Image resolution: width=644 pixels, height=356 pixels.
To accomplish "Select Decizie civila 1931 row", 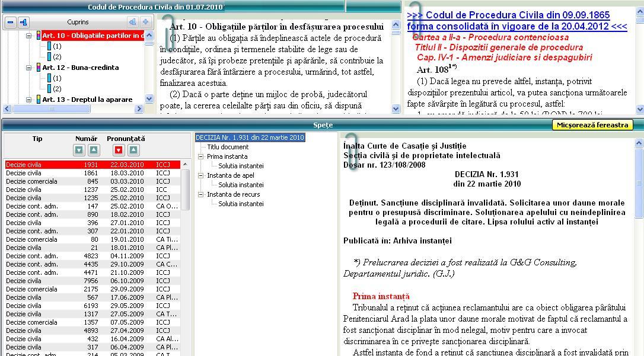I will [93, 165].
